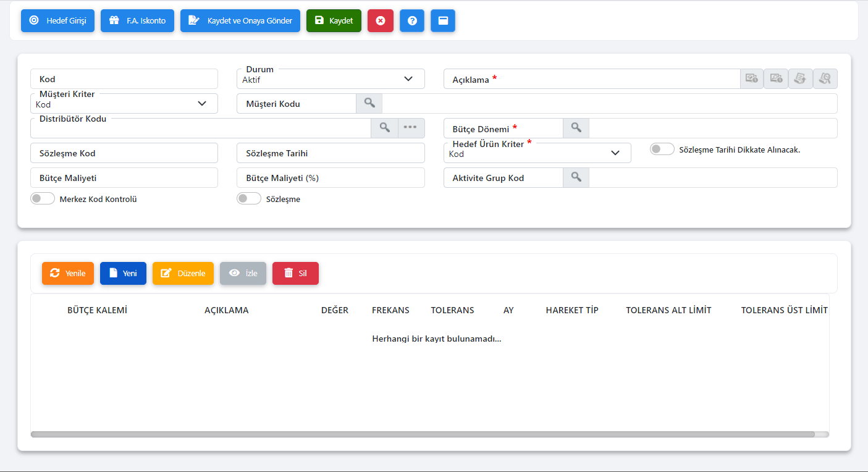The height and width of the screenshot is (472, 868).
Task: Turn on Sözleşme Tarihi Dikkate Alınacak switch
Action: click(x=662, y=150)
